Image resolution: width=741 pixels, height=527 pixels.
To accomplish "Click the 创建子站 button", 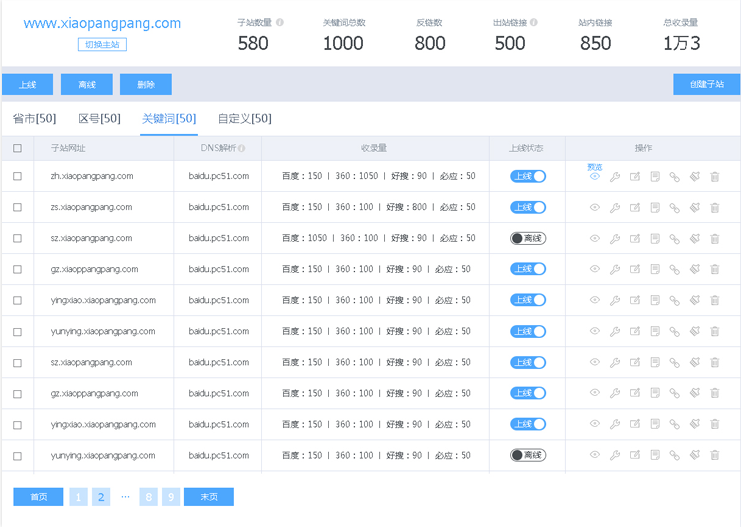I will (706, 84).
